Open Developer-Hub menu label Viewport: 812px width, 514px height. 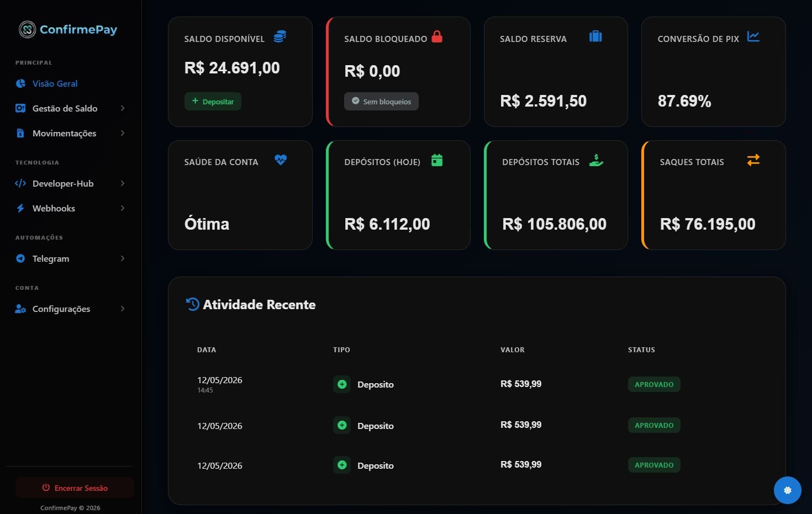pos(63,183)
